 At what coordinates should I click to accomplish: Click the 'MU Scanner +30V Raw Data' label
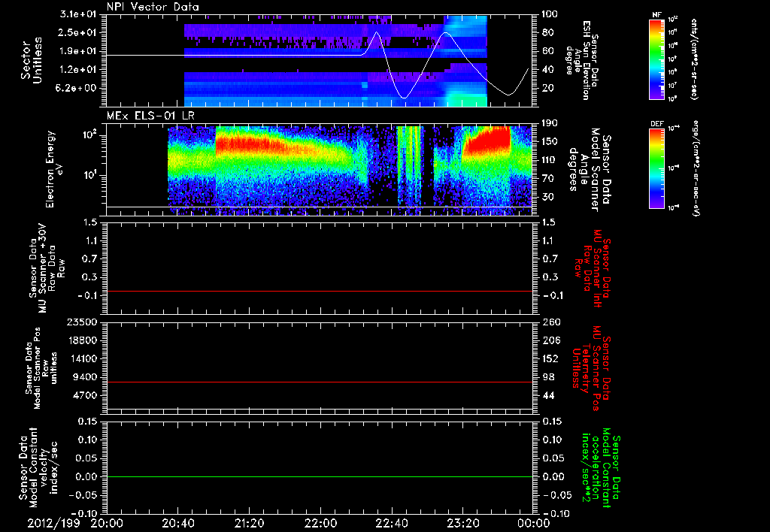click(46, 269)
